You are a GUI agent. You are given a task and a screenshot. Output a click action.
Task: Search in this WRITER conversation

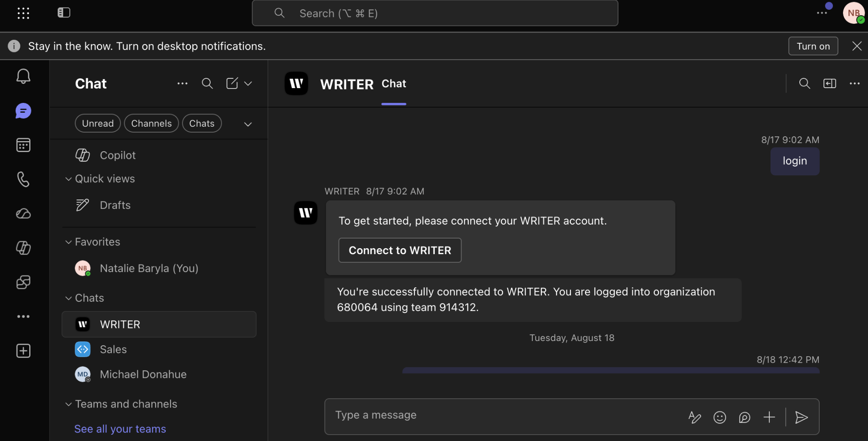tap(804, 83)
